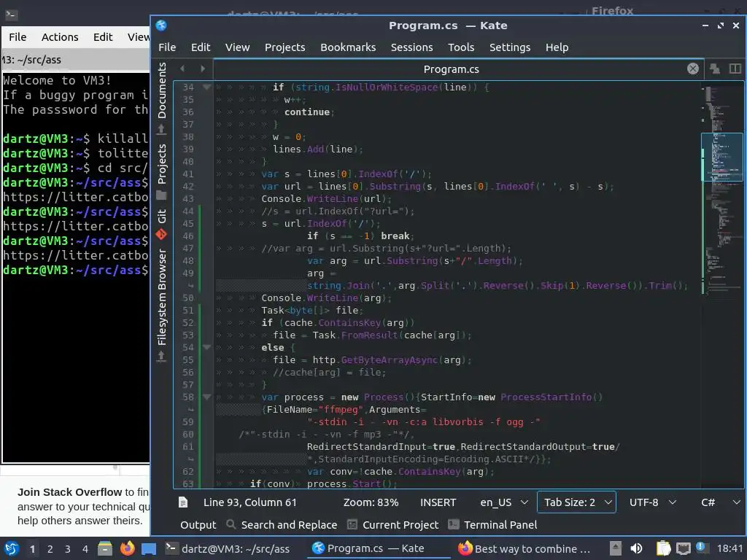The width and height of the screenshot is (747, 560).
Task: Select the ~/src/ass terminal tab
Action: (x=76, y=60)
